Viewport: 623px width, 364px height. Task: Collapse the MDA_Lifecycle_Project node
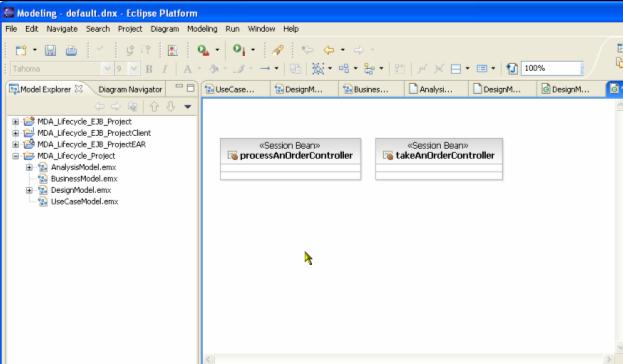(15, 156)
